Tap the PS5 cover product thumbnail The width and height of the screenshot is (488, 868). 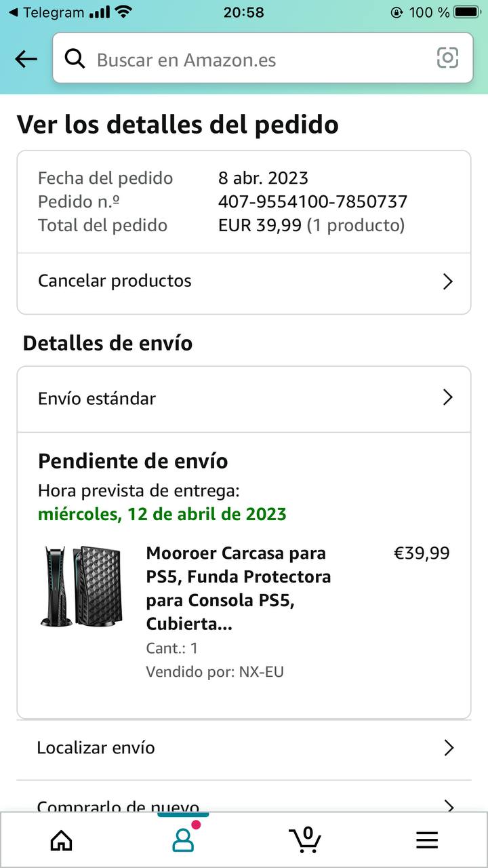pyautogui.click(x=81, y=586)
